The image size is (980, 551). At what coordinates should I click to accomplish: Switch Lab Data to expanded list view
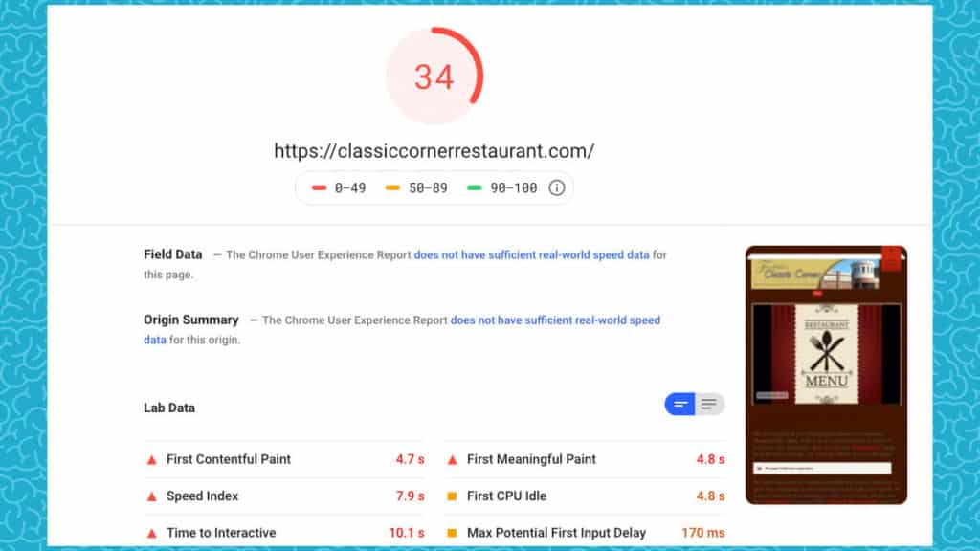(x=709, y=405)
